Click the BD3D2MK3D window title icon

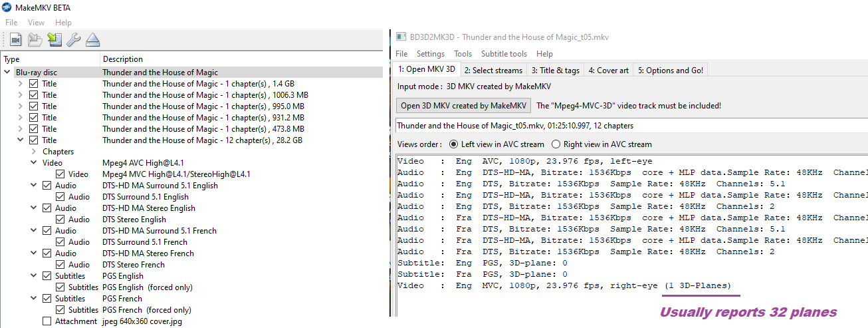click(401, 37)
